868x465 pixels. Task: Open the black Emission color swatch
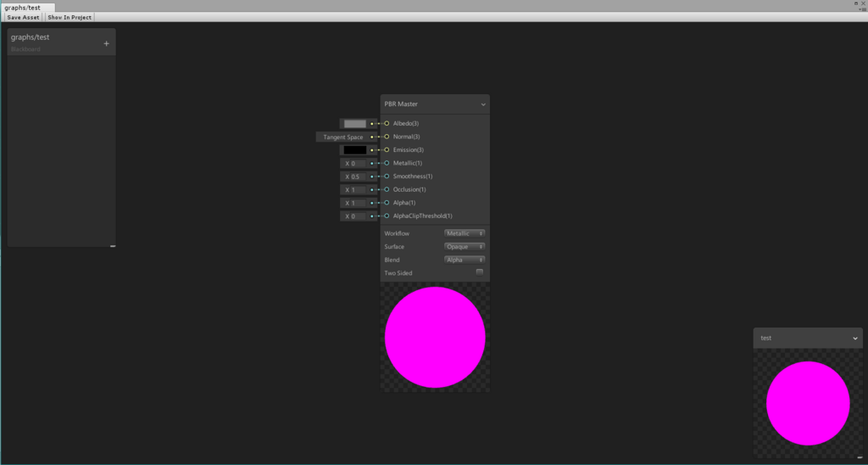point(355,149)
